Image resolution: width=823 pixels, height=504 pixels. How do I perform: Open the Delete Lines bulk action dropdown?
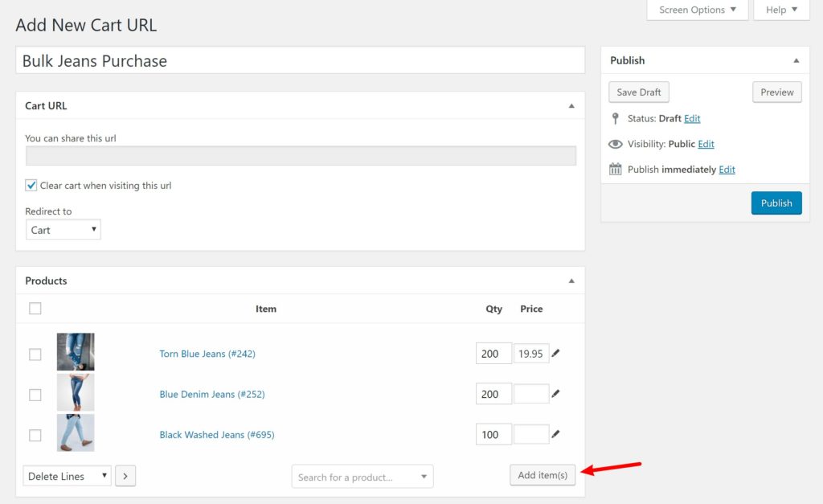coord(66,476)
